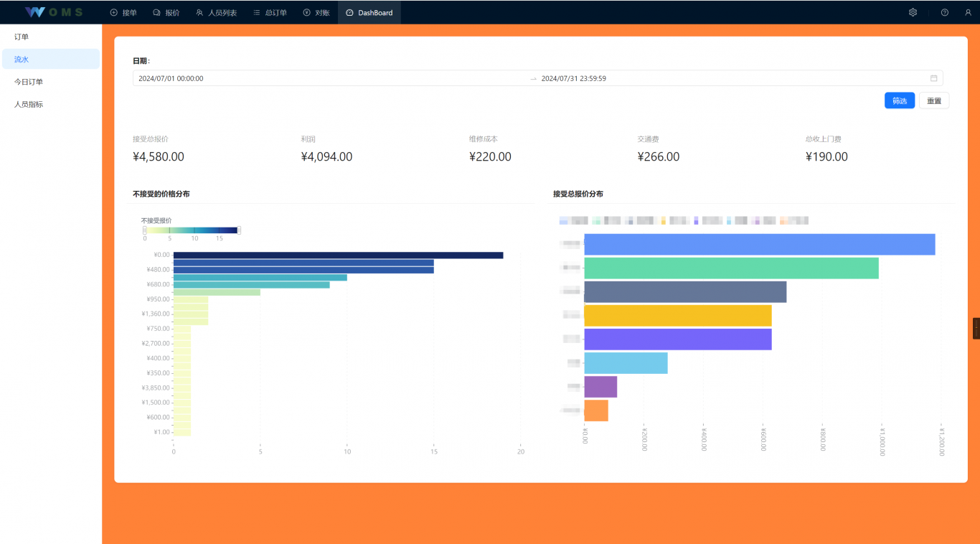980x544 pixels.
Task: Toggle the orange legend entry in 接受总报价分布
Action: (x=794, y=220)
